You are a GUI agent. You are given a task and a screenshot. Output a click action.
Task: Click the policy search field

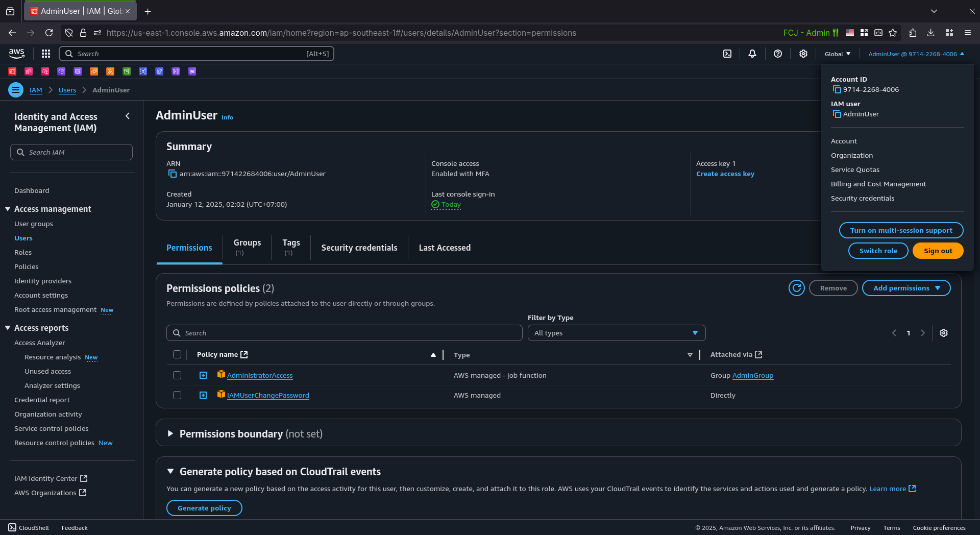(344, 333)
